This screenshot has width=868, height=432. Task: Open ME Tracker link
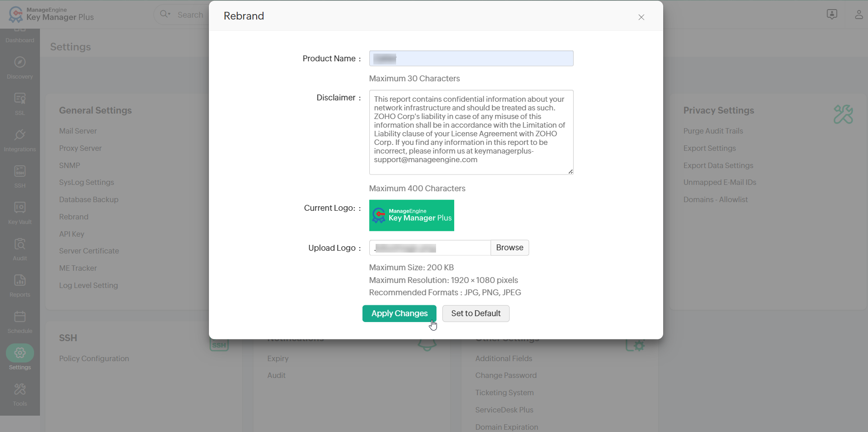pos(78,268)
